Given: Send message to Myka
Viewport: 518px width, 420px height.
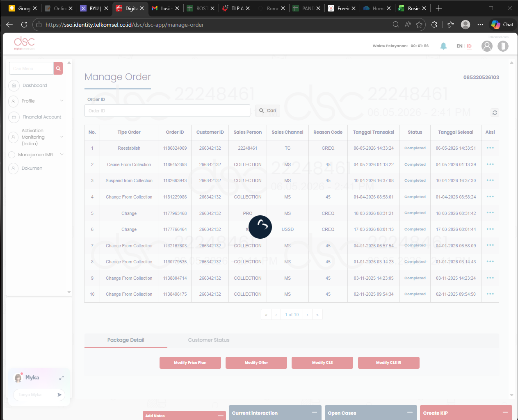Looking at the screenshot, I should (x=59, y=395).
